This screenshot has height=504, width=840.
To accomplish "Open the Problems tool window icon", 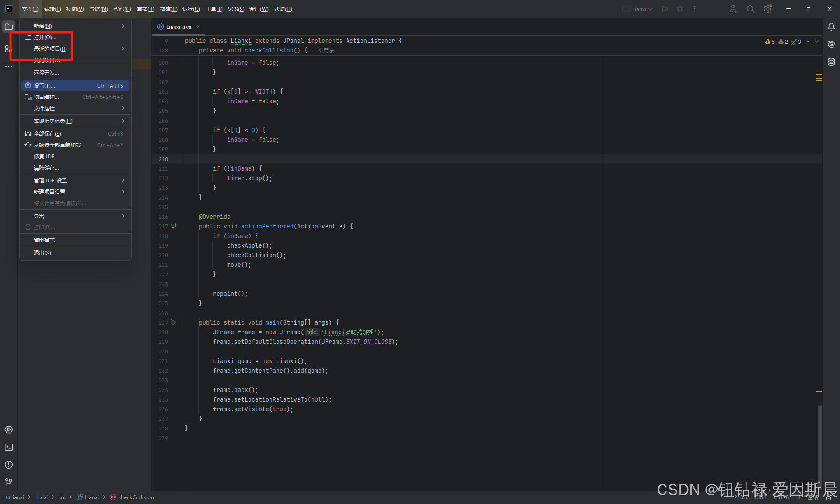I will [x=9, y=465].
